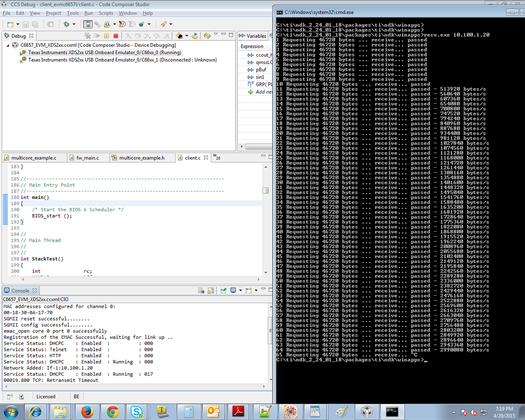Viewport: 525px width, 420px height.
Task: Click the Step Over icon in Debug toolbar
Action: (x=137, y=36)
